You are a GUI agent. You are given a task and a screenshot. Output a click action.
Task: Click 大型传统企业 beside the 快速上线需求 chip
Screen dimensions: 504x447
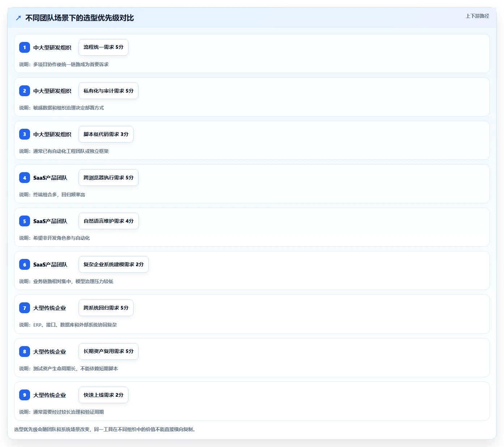[50, 395]
